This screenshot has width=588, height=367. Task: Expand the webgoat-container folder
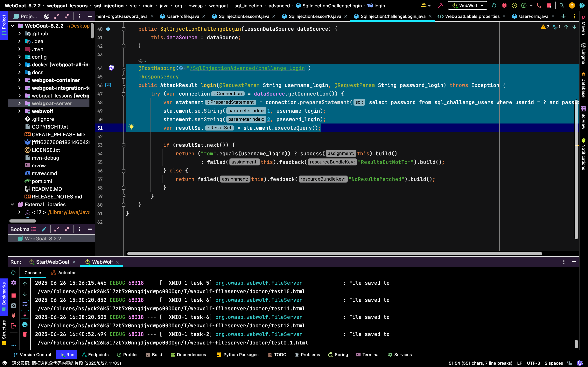tap(19, 80)
